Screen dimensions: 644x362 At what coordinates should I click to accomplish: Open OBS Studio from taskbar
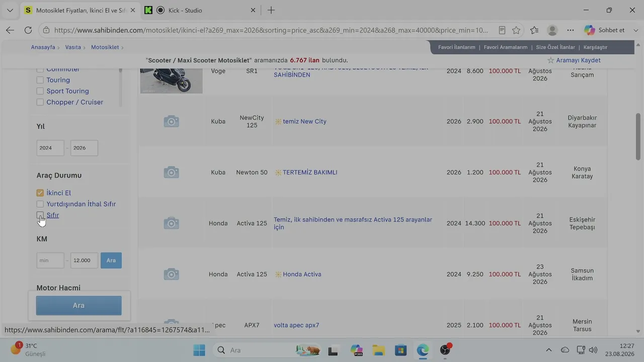point(445,350)
